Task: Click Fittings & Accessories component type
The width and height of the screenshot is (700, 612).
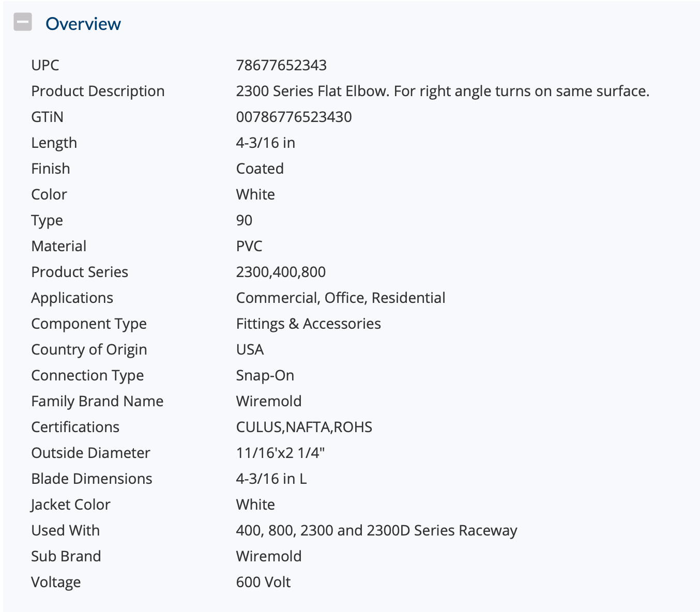Action: [309, 324]
